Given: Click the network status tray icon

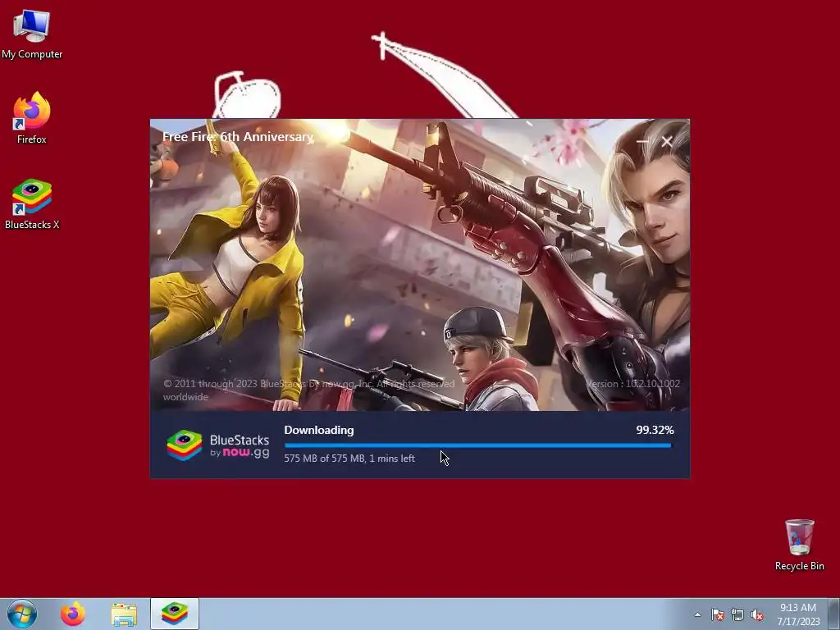Looking at the screenshot, I should pyautogui.click(x=737, y=614).
